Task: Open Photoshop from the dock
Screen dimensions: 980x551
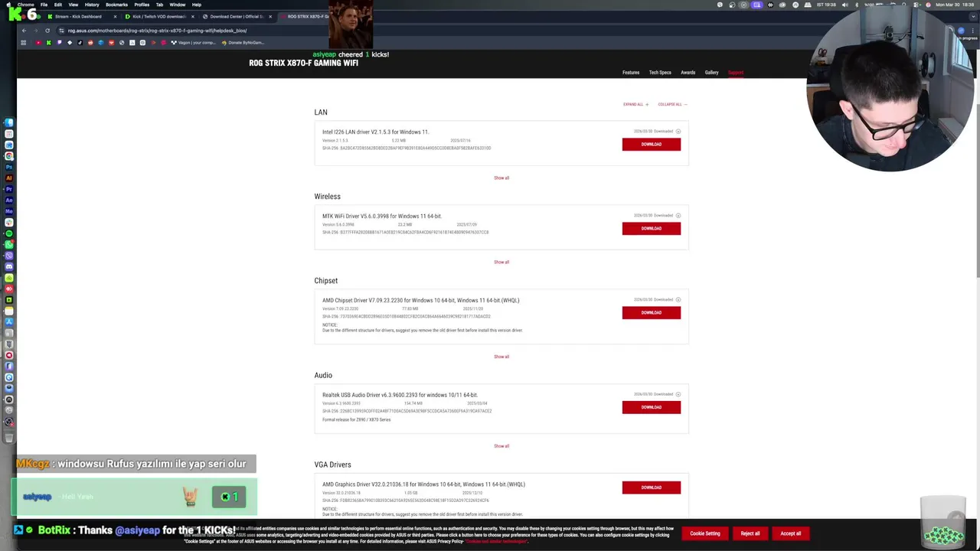Action: coord(9,167)
